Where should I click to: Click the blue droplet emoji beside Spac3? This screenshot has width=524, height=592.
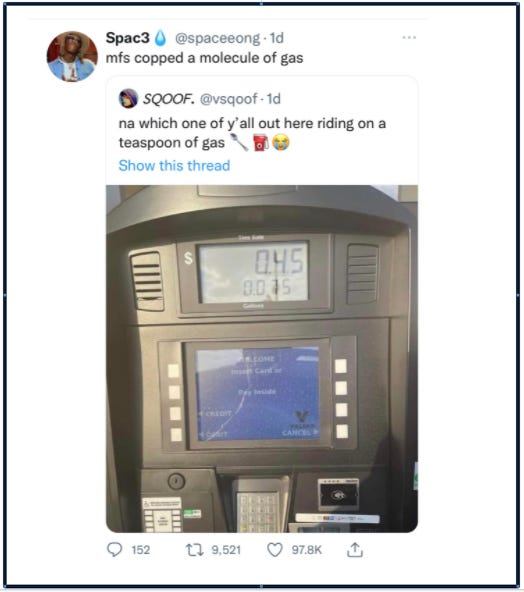(x=160, y=38)
